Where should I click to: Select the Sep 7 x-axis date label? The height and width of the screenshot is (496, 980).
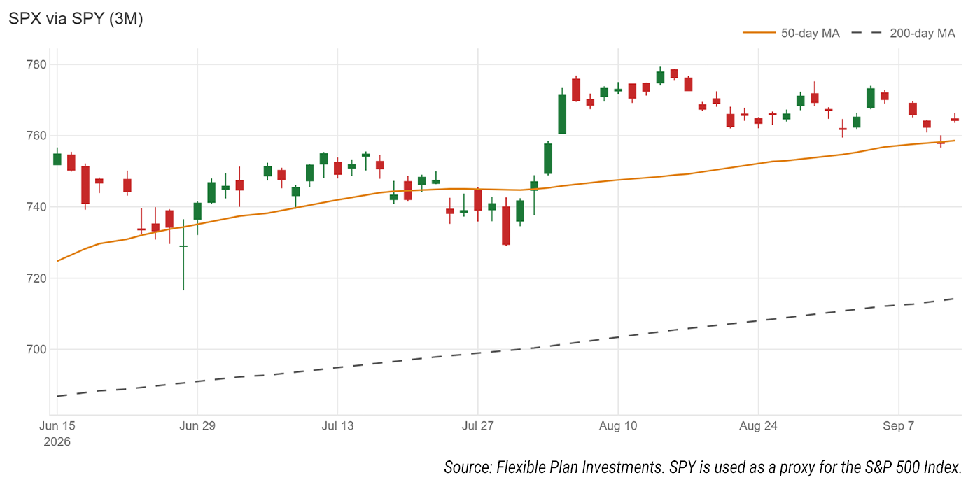pyautogui.click(x=898, y=425)
